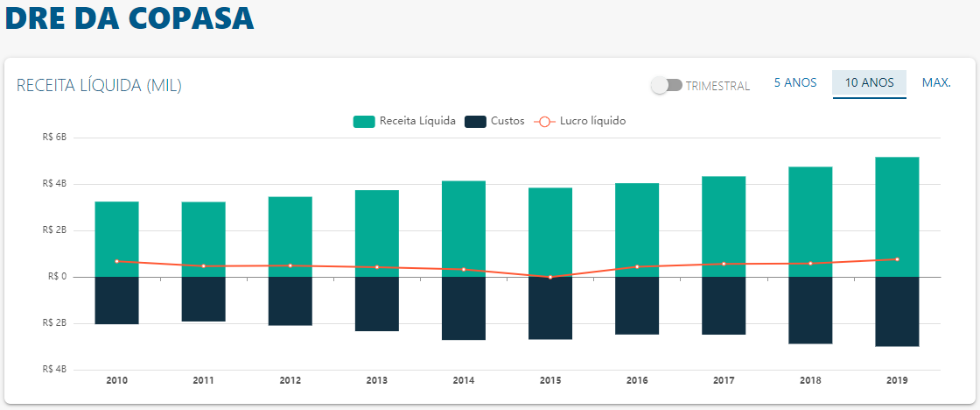The height and width of the screenshot is (410, 980).
Task: Click the 2015 Custos dark bar
Action: [x=550, y=308]
